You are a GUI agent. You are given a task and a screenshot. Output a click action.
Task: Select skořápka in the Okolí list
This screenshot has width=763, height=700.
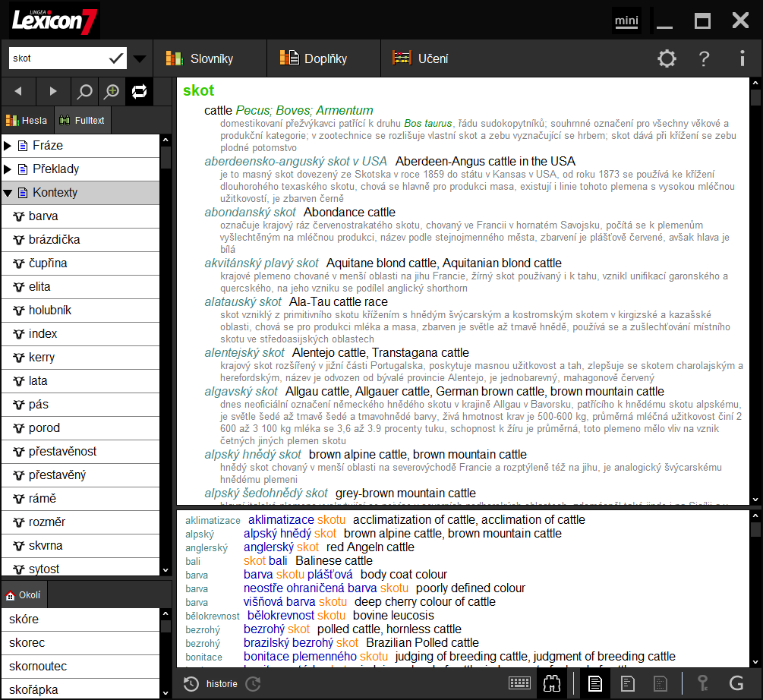80,689
